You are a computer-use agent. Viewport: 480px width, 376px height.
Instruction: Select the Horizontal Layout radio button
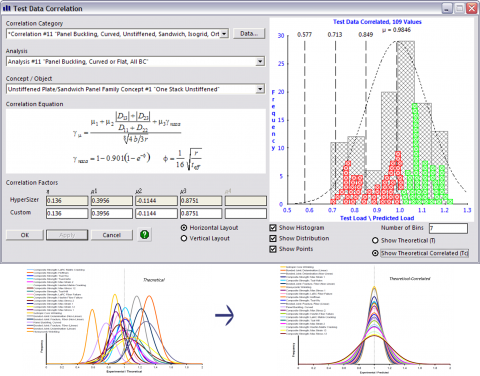[184, 228]
